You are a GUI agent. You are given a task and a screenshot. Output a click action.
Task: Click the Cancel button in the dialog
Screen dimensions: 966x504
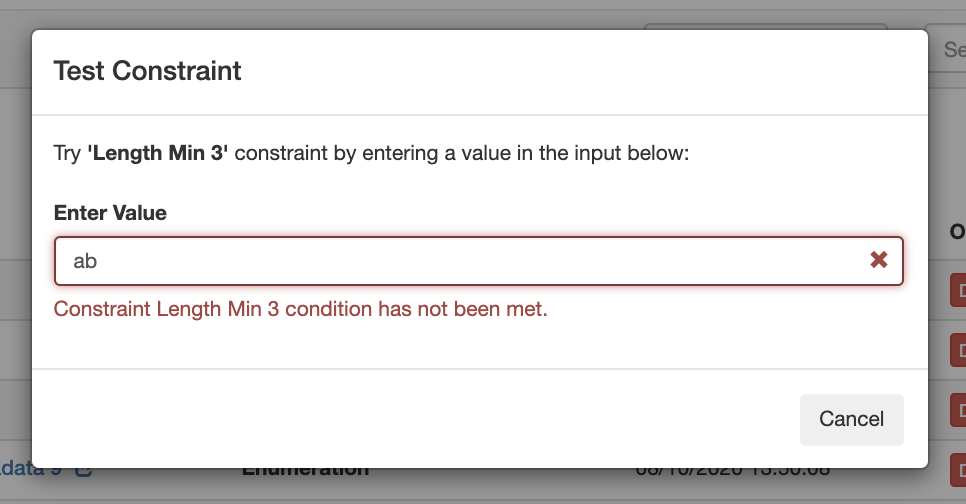tap(851, 419)
